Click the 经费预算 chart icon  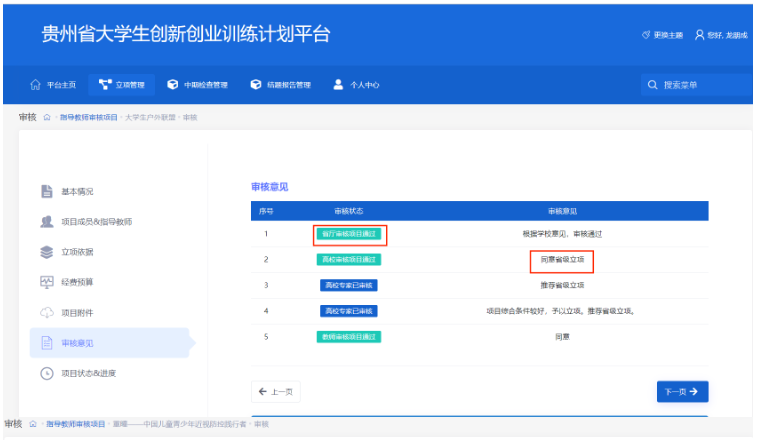click(46, 282)
